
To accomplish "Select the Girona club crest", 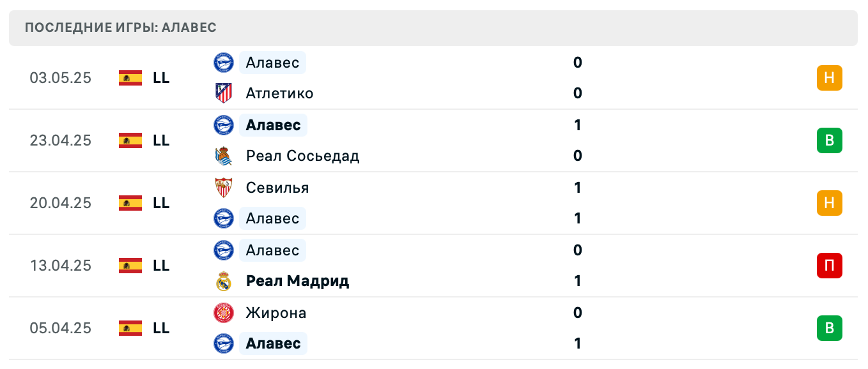I will (x=223, y=313).
